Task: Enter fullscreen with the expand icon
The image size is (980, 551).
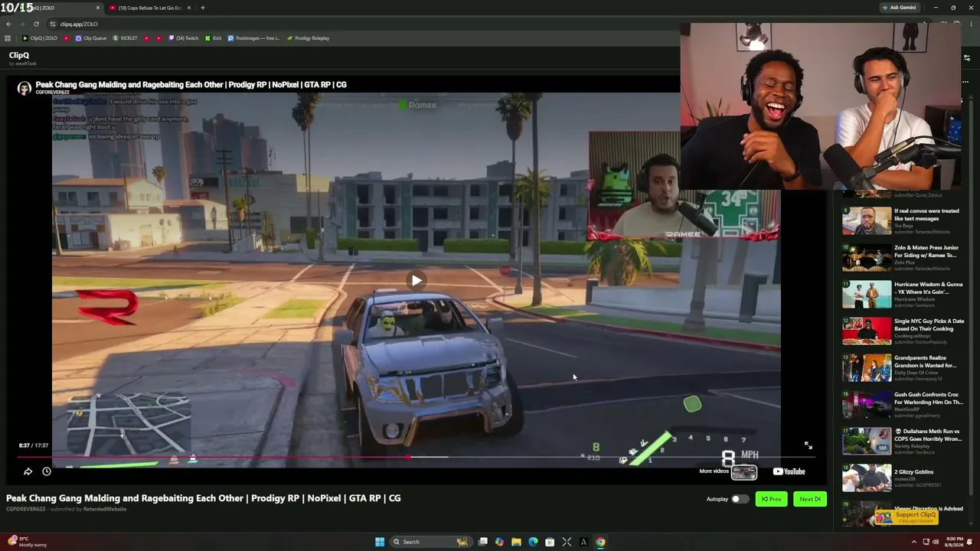Action: (808, 445)
